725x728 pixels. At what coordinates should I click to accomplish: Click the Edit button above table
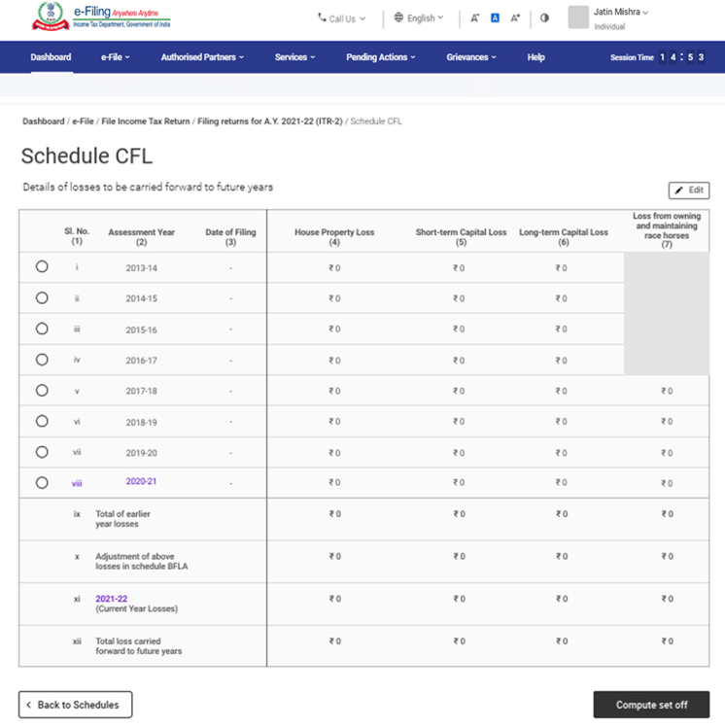tap(688, 191)
